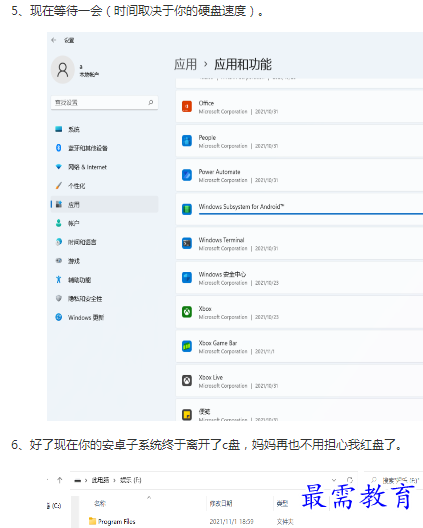Click the Windows Subsystem for Android icon
Image resolution: width=423 pixels, height=528 pixels.
187,209
